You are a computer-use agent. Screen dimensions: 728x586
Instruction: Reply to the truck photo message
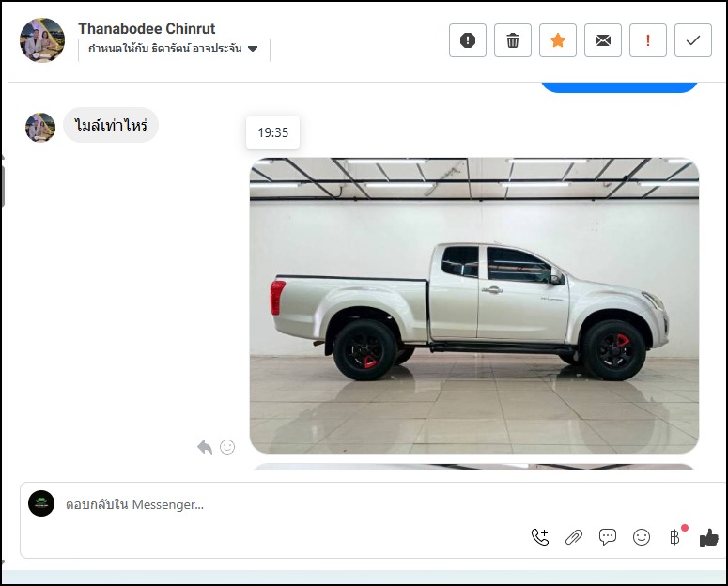coord(205,447)
